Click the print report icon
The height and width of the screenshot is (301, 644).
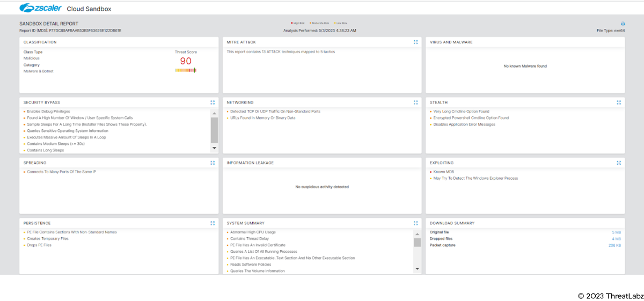(623, 24)
